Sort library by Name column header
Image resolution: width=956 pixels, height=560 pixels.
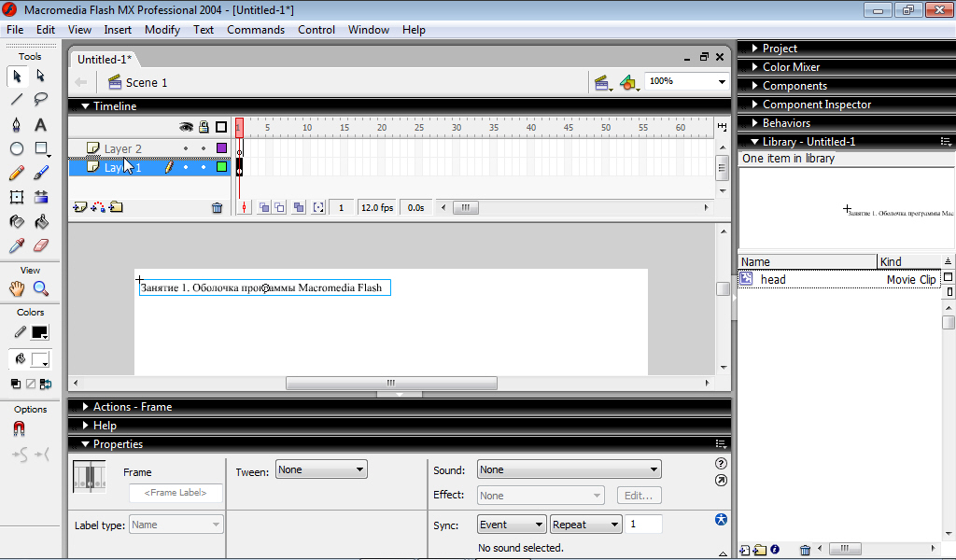pyautogui.click(x=808, y=262)
